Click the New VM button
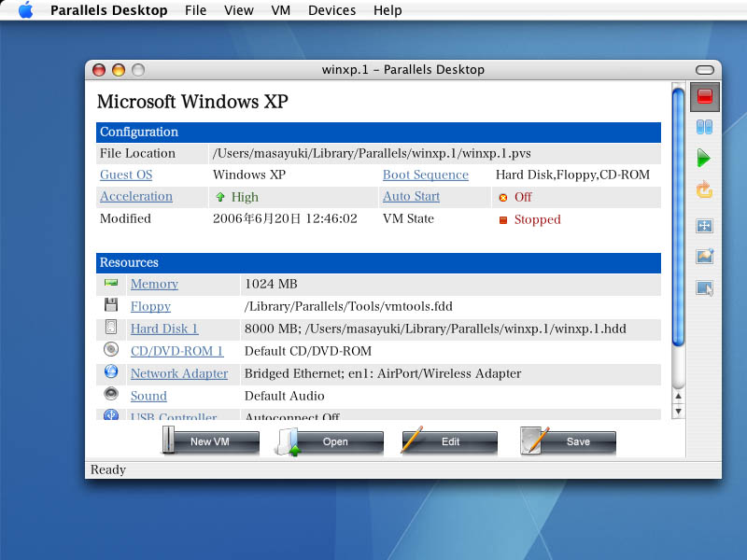This screenshot has width=747, height=560. pos(210,441)
